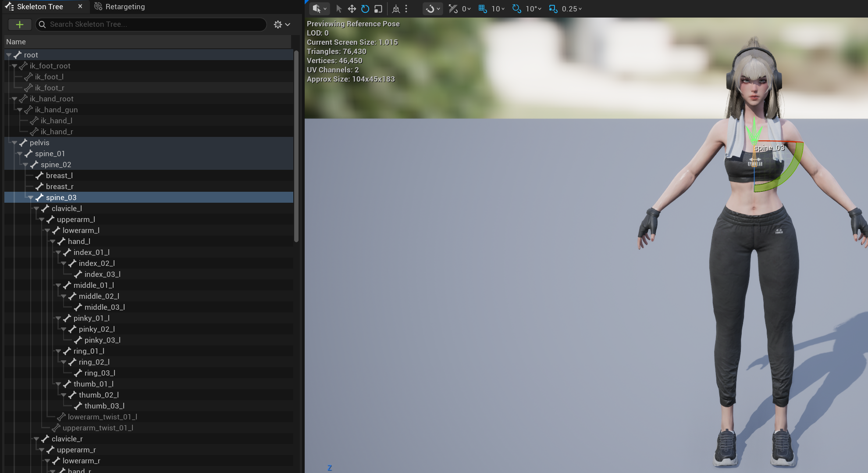Click the local coordinate space icon
The image size is (868, 473).
[396, 9]
